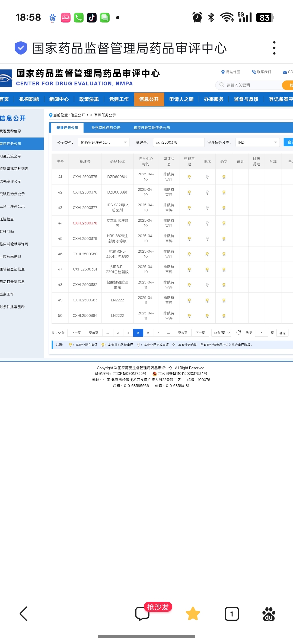
Task: Open the three-dot browser menu
Action: pos(274,48)
